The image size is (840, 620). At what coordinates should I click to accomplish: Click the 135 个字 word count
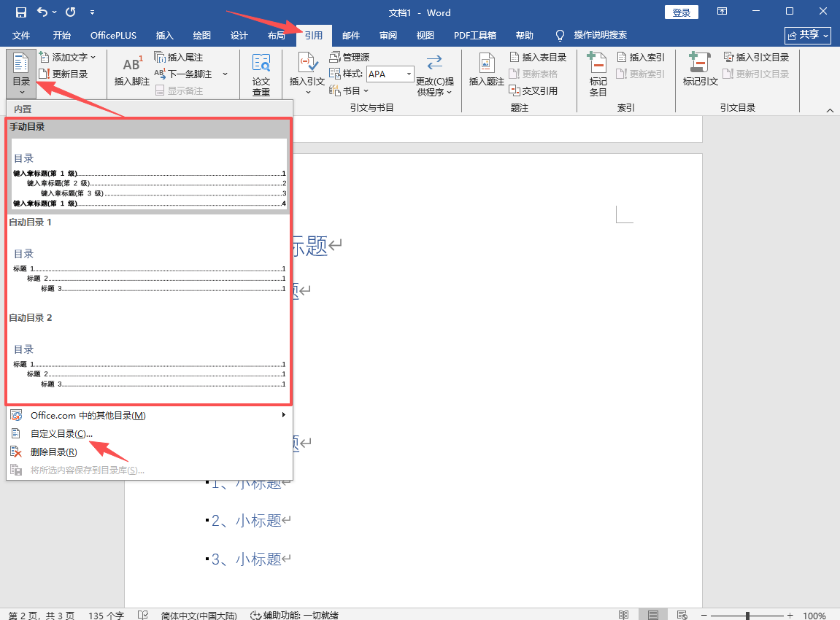click(x=106, y=615)
